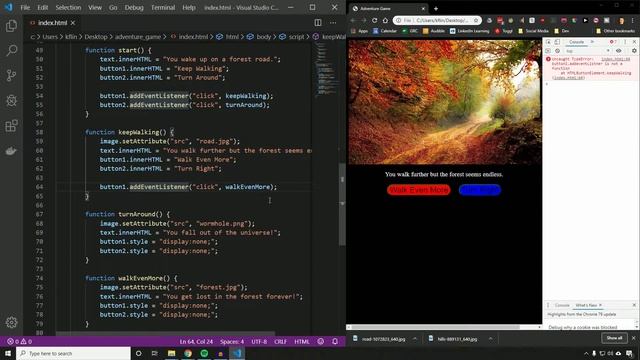Open the Explorer view in VS Code
The width and height of the screenshot is (640, 360).
coord(11,26)
